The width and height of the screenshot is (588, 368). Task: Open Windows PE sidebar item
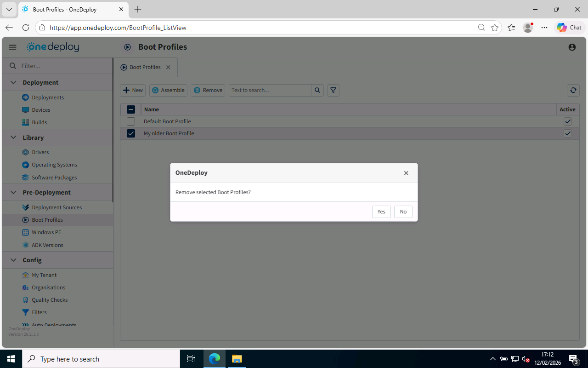pos(46,232)
